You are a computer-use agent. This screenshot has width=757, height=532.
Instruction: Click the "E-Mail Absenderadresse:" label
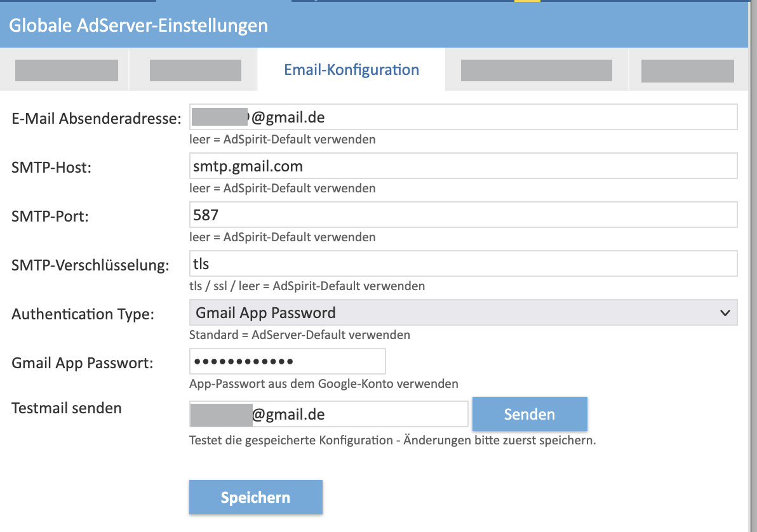[x=97, y=118]
